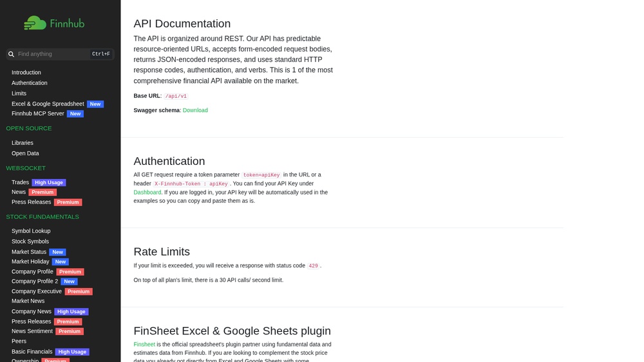Open News Sentiment entry
Viewport: 644px width, 362px height.
click(32, 331)
